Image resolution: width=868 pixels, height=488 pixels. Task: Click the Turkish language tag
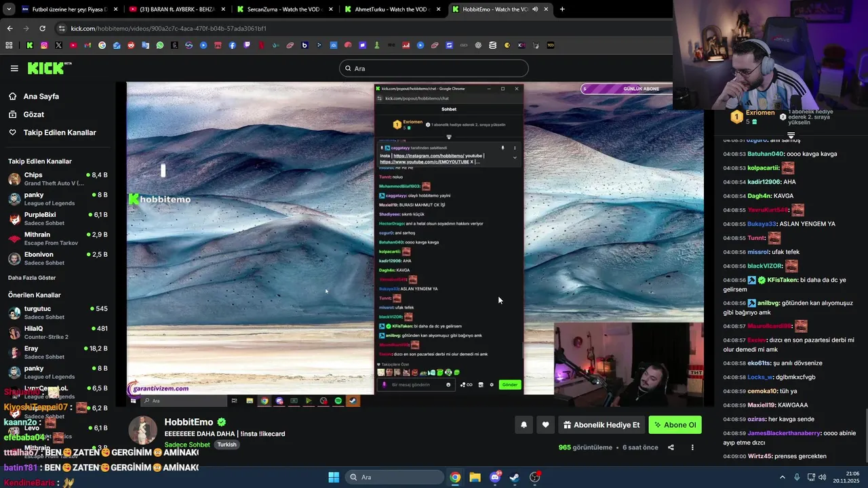click(226, 445)
